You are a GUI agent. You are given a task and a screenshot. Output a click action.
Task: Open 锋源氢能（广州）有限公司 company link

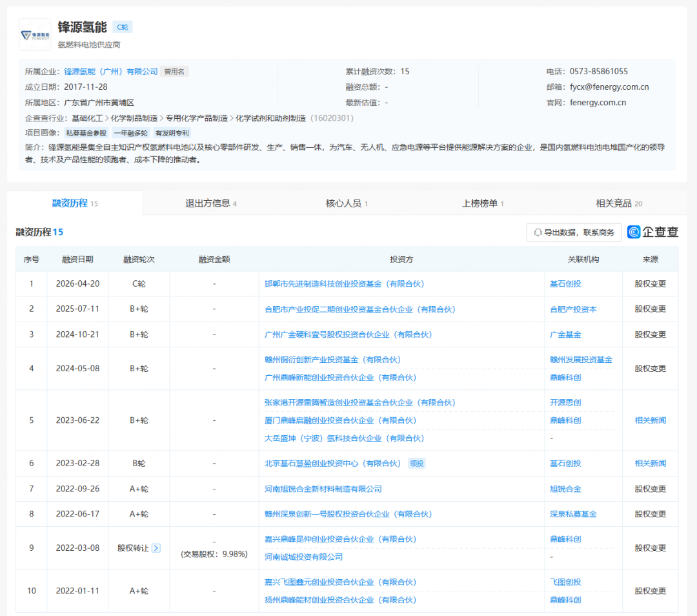pyautogui.click(x=110, y=71)
